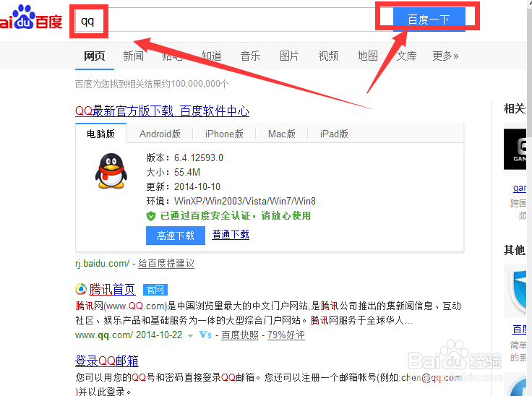The width and height of the screenshot is (532, 396).
Task: Click the size text 55.4M
Action: (x=187, y=173)
